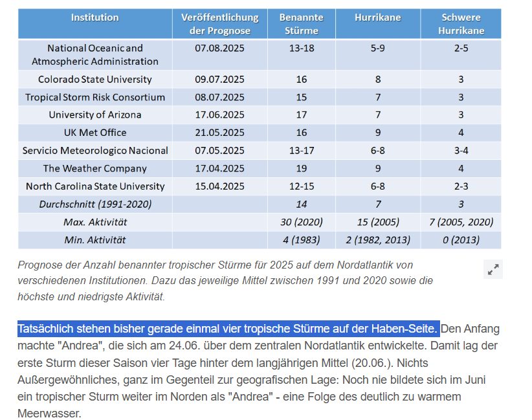Select the Colorado State University row label
Image resolution: width=532 pixels, height=420 pixels.
[x=95, y=79]
